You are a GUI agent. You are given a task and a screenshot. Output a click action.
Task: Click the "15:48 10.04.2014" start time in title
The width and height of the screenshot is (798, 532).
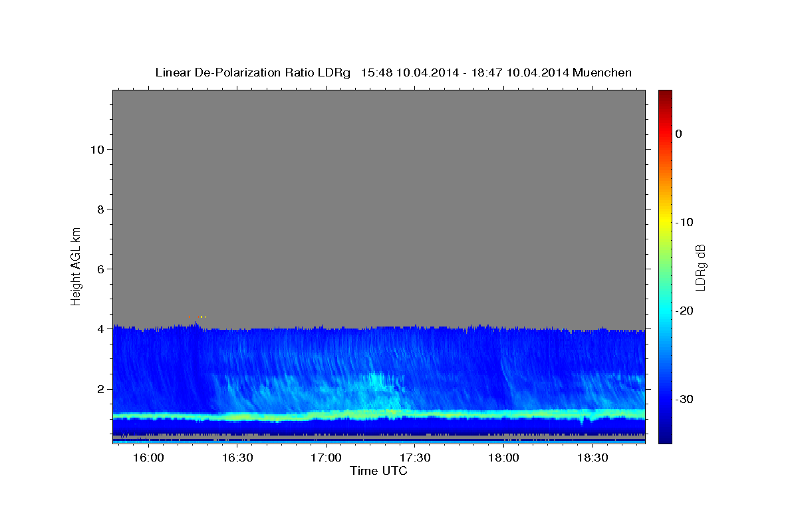pyautogui.click(x=409, y=72)
